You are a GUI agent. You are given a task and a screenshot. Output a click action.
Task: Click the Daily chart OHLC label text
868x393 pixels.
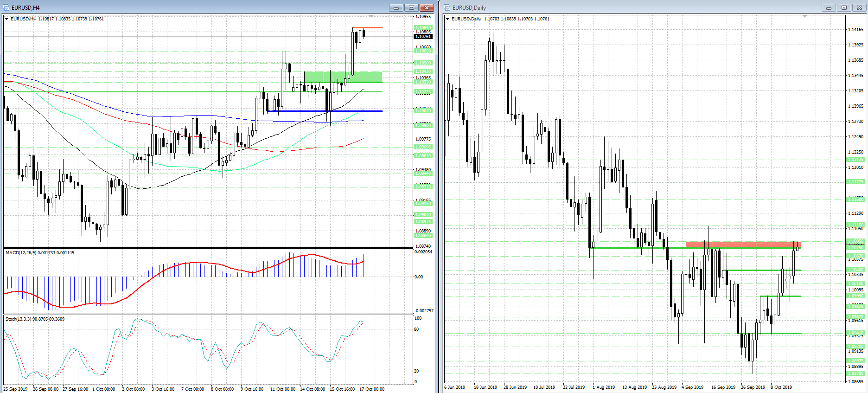[500, 19]
